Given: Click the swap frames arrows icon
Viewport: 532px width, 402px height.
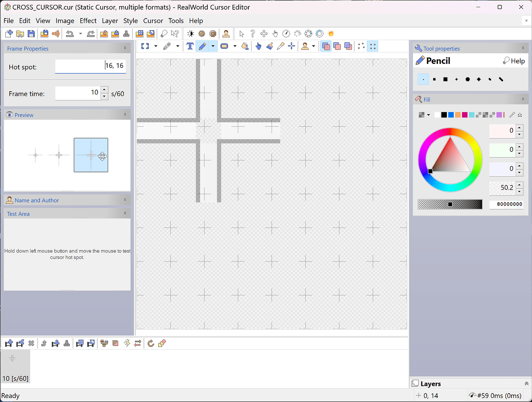Looking at the screenshot, I should 138,343.
